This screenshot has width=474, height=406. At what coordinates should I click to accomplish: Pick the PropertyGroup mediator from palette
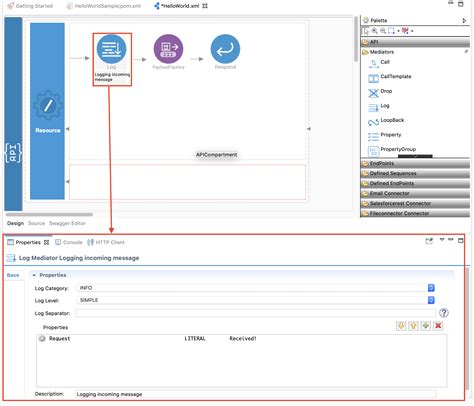(392, 150)
